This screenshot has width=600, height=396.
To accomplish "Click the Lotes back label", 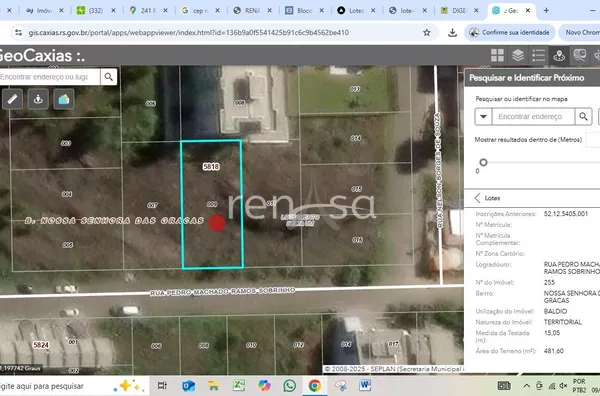I will [x=492, y=198].
